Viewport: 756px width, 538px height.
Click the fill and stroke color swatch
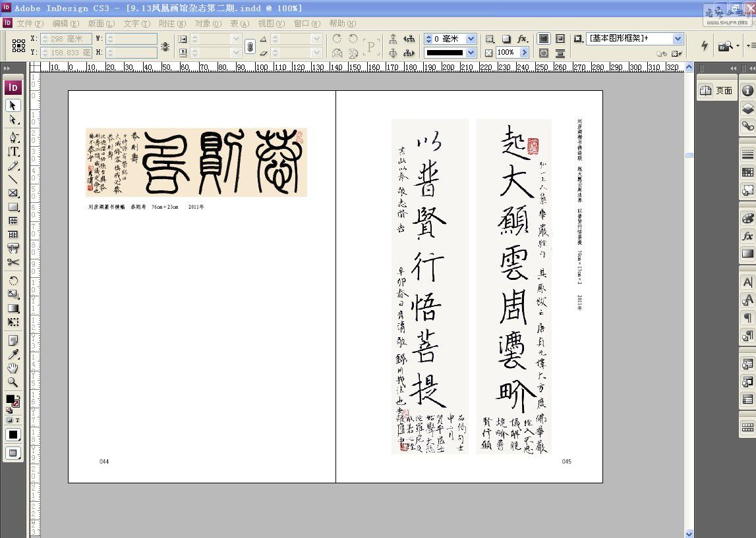pyautogui.click(x=12, y=402)
